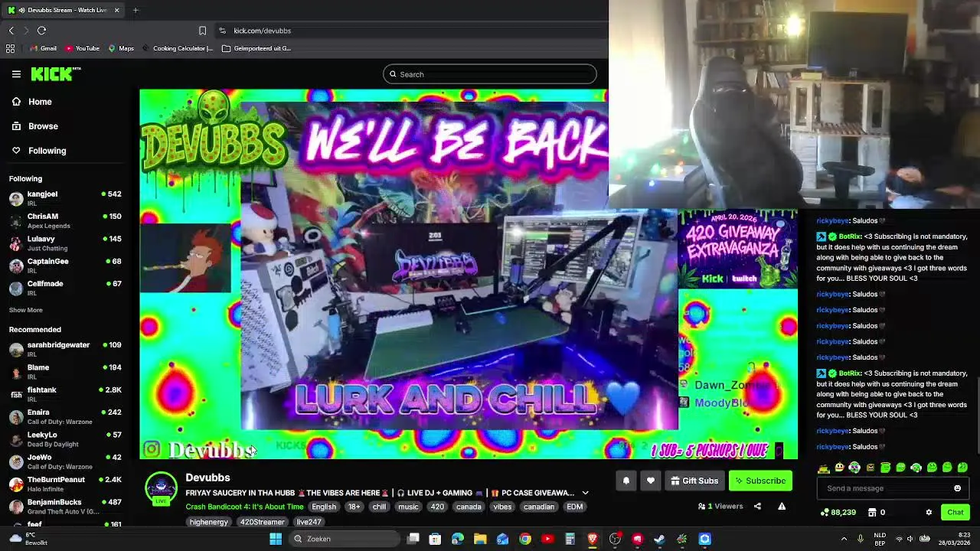
Task: Reload the current page
Action: [x=41, y=31]
